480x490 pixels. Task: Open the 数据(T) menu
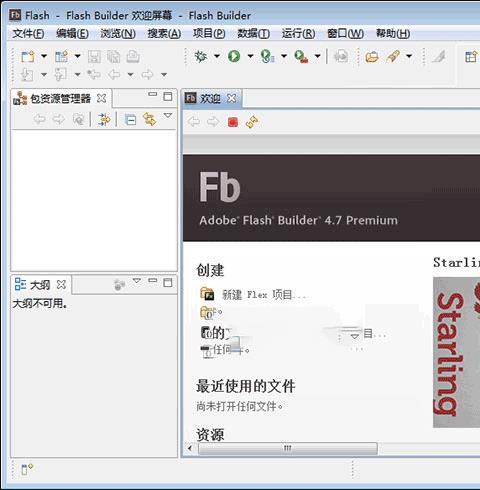pos(253,34)
